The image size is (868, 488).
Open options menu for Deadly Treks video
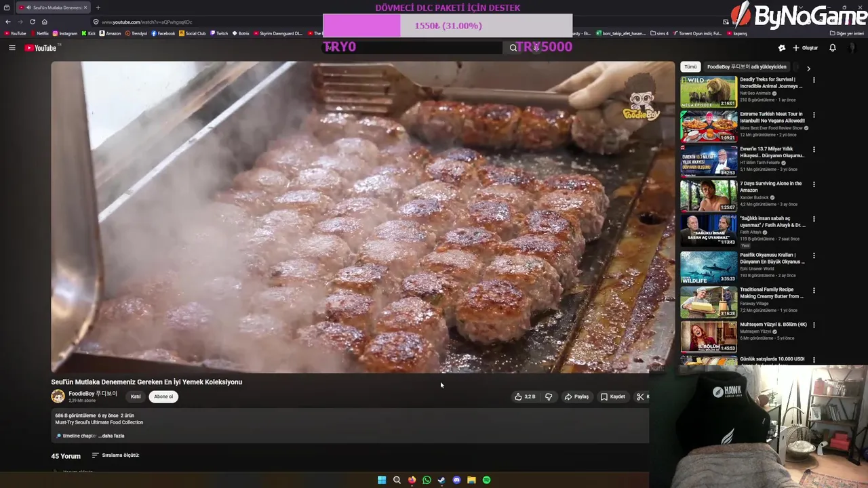pyautogui.click(x=814, y=80)
